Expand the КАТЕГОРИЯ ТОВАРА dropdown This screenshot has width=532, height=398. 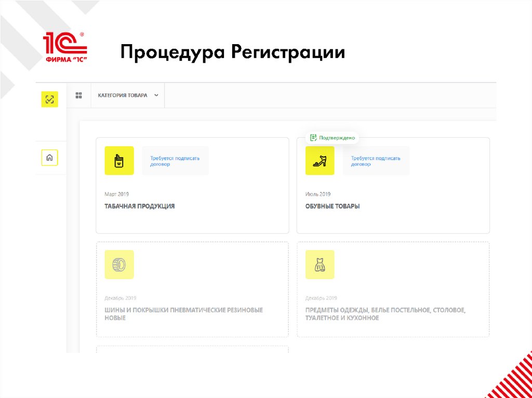coord(128,95)
